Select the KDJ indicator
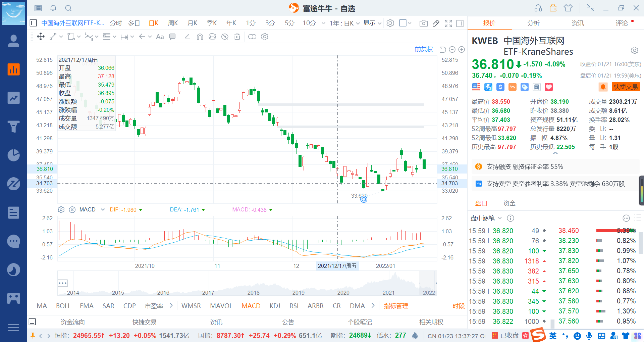This screenshot has height=342, width=644. click(275, 306)
